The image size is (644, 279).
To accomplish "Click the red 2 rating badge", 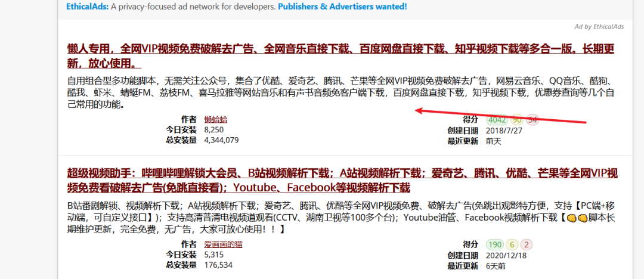I will pyautogui.click(x=527, y=245).
